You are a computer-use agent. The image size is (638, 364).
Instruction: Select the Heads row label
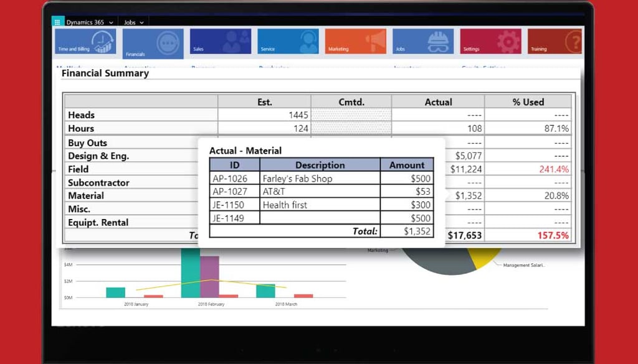82,115
